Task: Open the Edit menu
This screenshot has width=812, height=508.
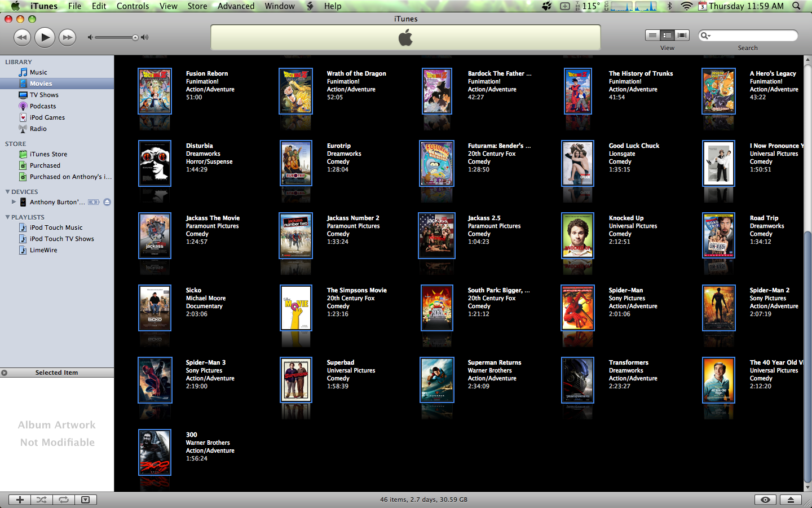Action: (x=99, y=6)
